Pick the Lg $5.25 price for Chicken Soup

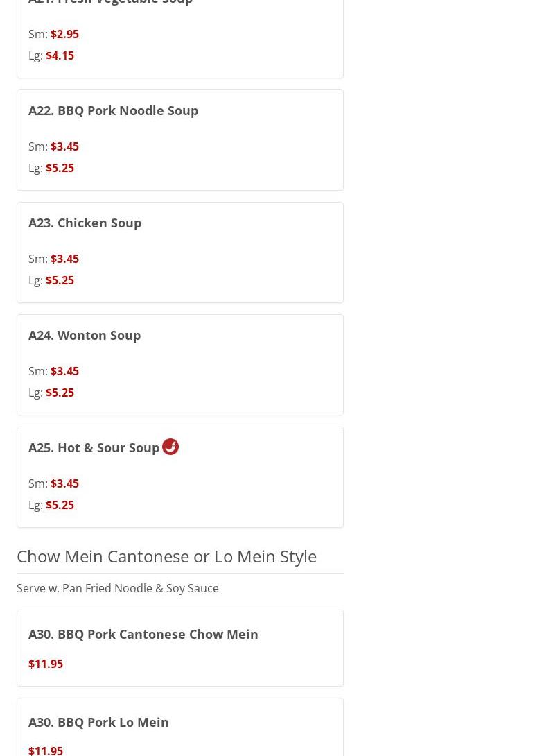60,280
